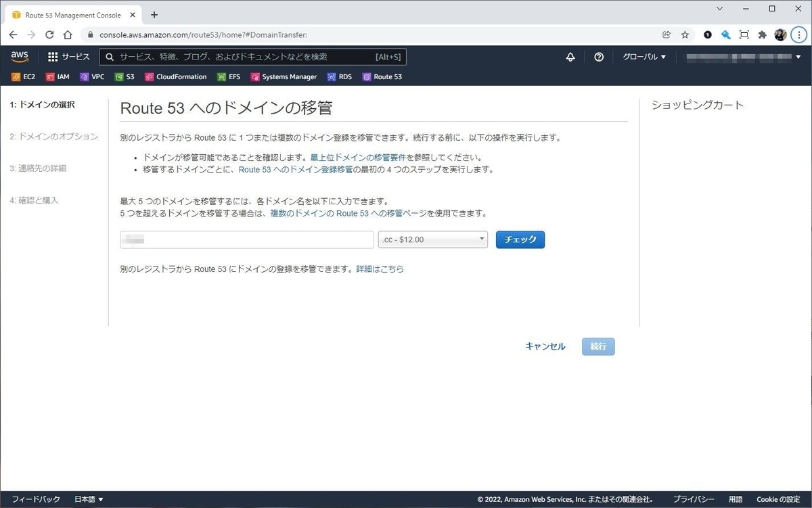Open the IAM service shortcut
Image resolution: width=812 pixels, height=508 pixels.
58,76
